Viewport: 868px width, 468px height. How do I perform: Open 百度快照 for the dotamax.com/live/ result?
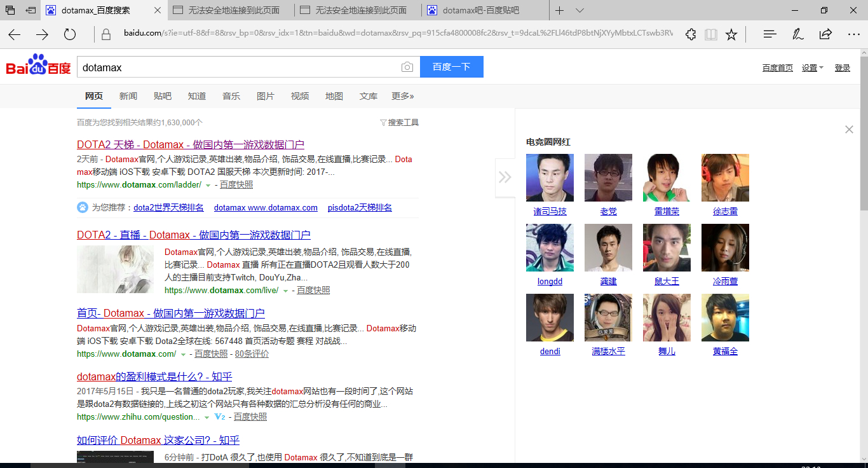pos(313,291)
